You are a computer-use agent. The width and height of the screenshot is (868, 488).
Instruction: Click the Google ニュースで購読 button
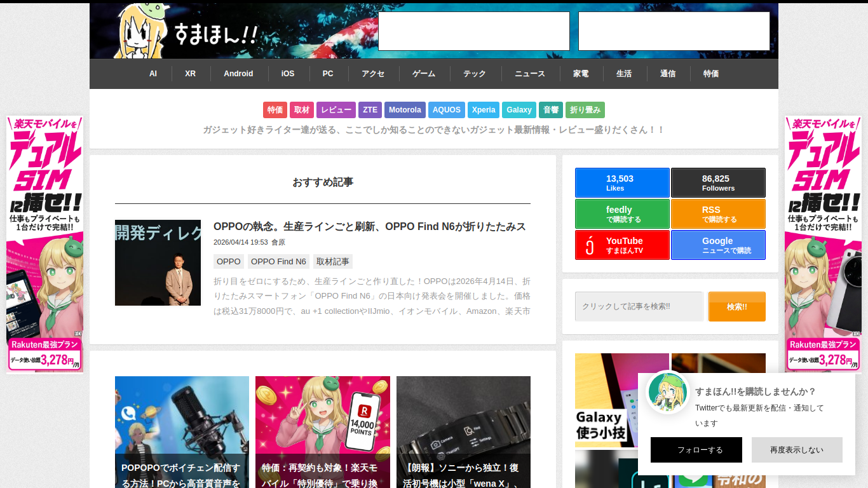tap(718, 245)
